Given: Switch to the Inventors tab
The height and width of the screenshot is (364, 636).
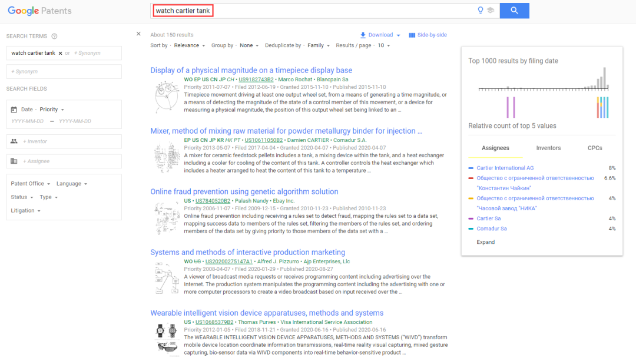Looking at the screenshot, I should click(x=548, y=148).
